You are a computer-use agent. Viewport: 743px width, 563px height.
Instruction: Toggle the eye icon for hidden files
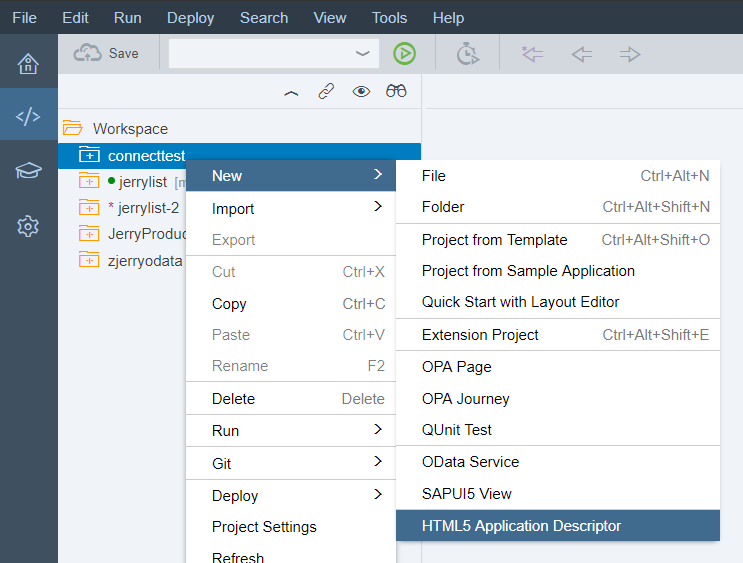pyautogui.click(x=361, y=91)
